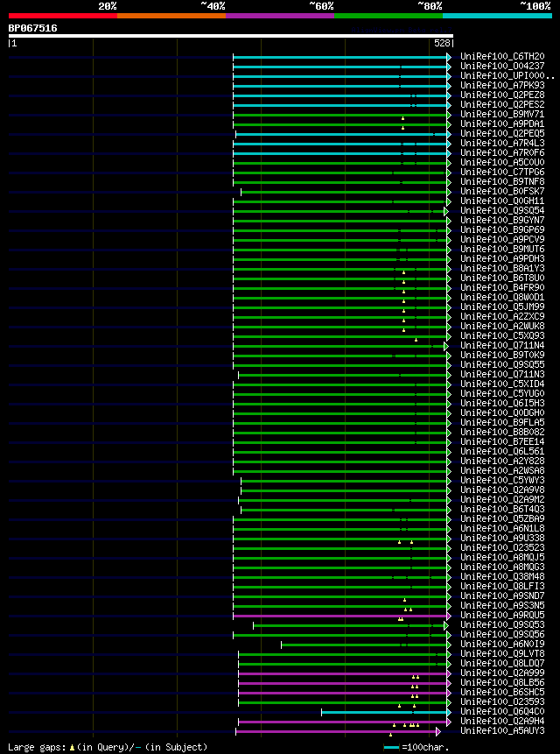The height and width of the screenshot is (754, 560).
Task: Open hit UniRef100_Q2PES2
Action: pyautogui.click(x=502, y=105)
